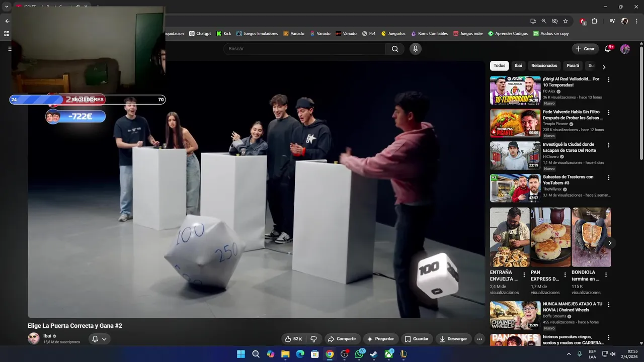The width and height of the screenshot is (644, 362).
Task: Open the Subastas de Trasteros thumbnail
Action: pos(515,188)
